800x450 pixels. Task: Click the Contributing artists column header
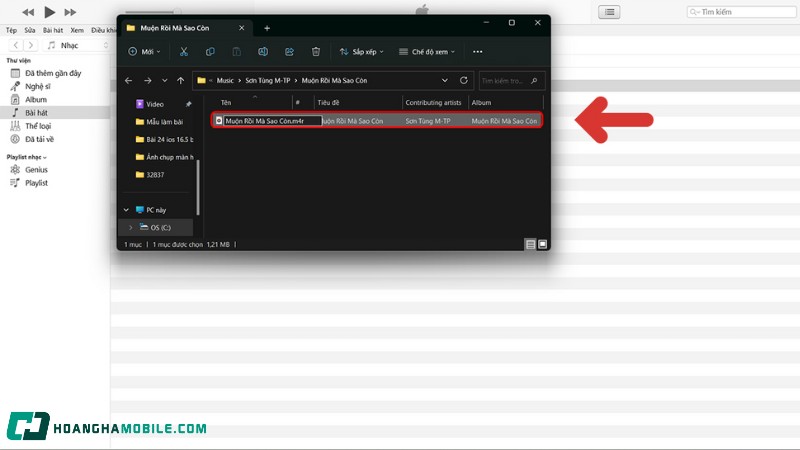[433, 103]
